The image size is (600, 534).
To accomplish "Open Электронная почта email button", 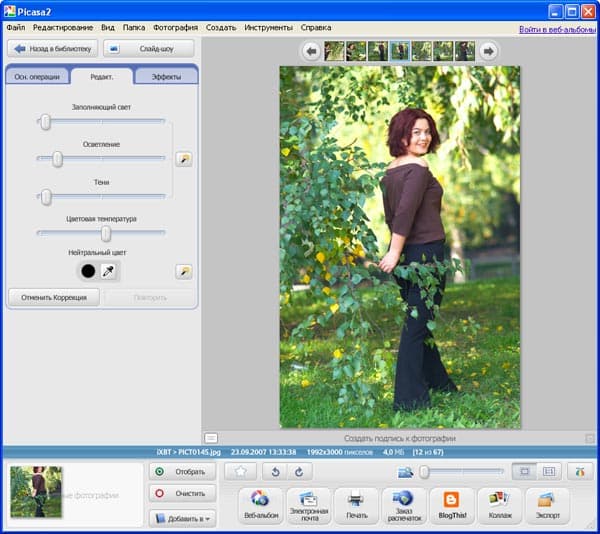I will click(x=308, y=503).
